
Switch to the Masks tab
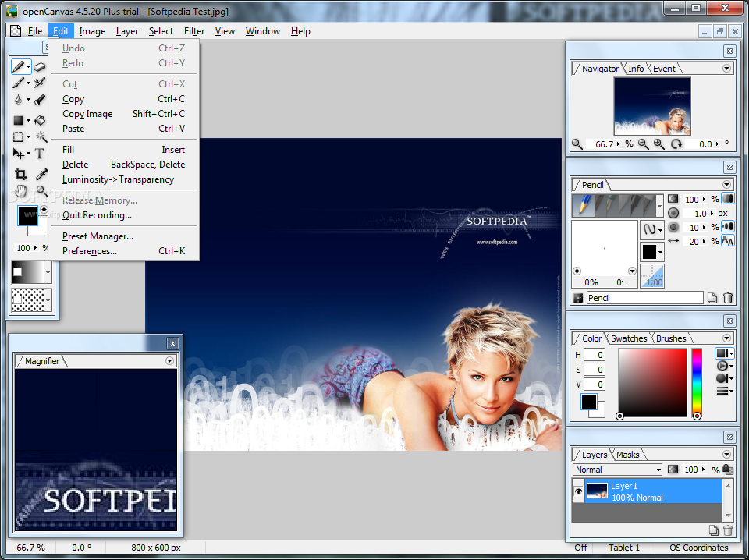click(627, 455)
